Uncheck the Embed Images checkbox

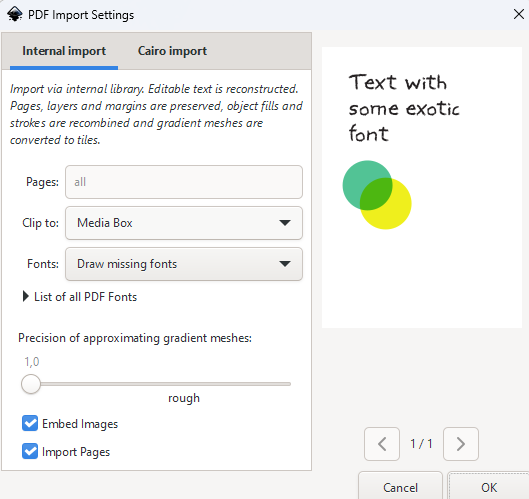click(30, 423)
